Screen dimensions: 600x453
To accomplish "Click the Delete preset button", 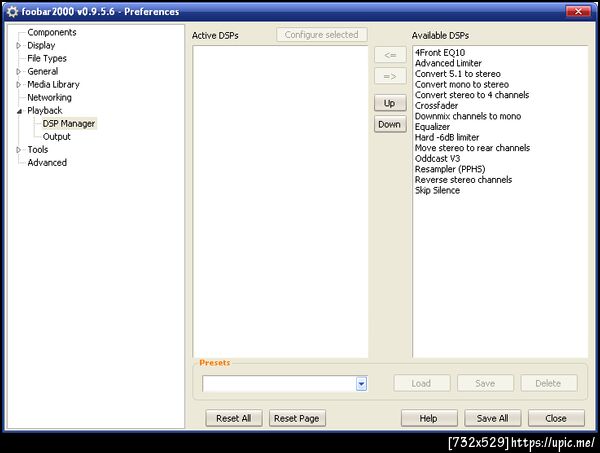I will [549, 383].
